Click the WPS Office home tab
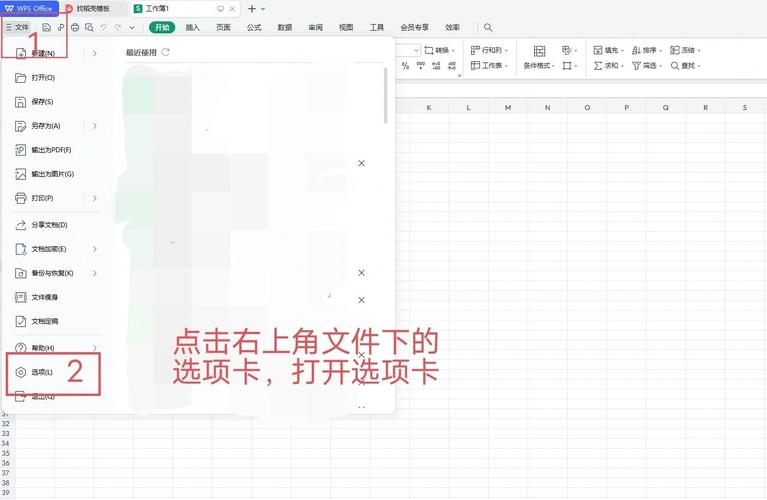 tap(29, 8)
